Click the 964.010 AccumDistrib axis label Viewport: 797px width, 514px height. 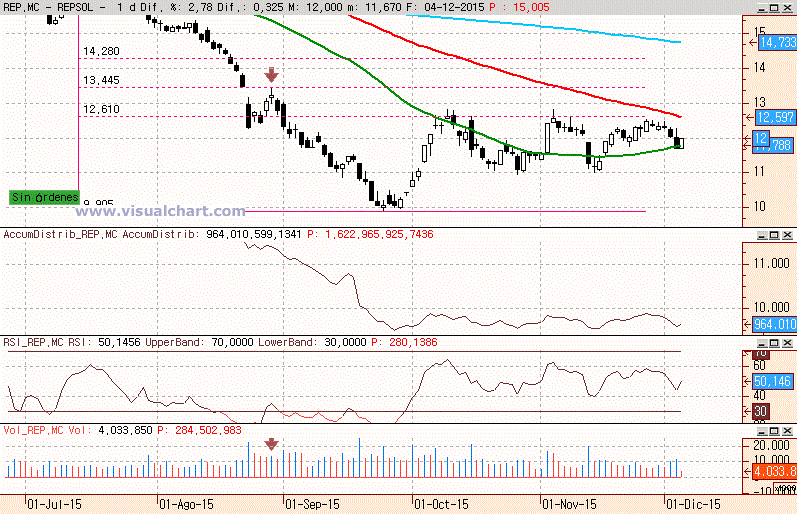click(774, 324)
